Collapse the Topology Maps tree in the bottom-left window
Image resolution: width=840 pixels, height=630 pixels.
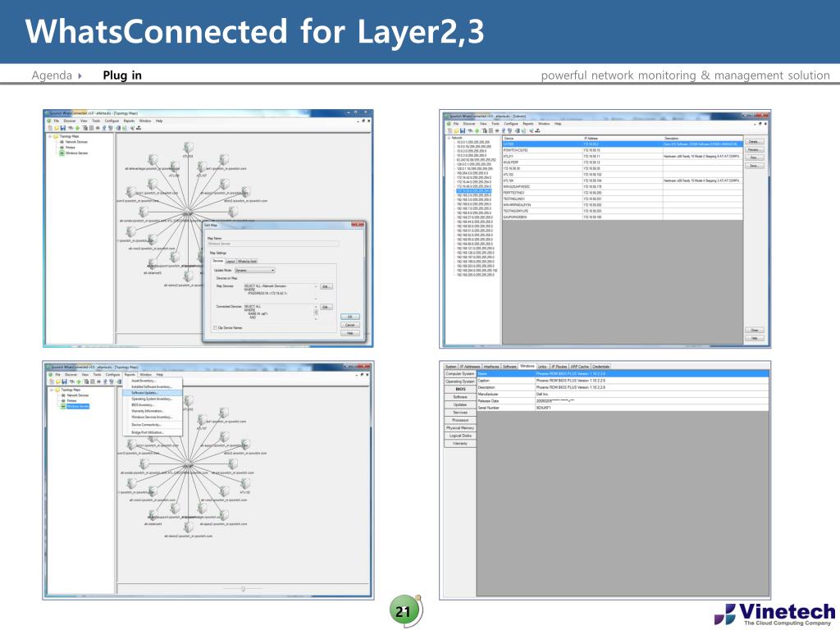(x=52, y=390)
